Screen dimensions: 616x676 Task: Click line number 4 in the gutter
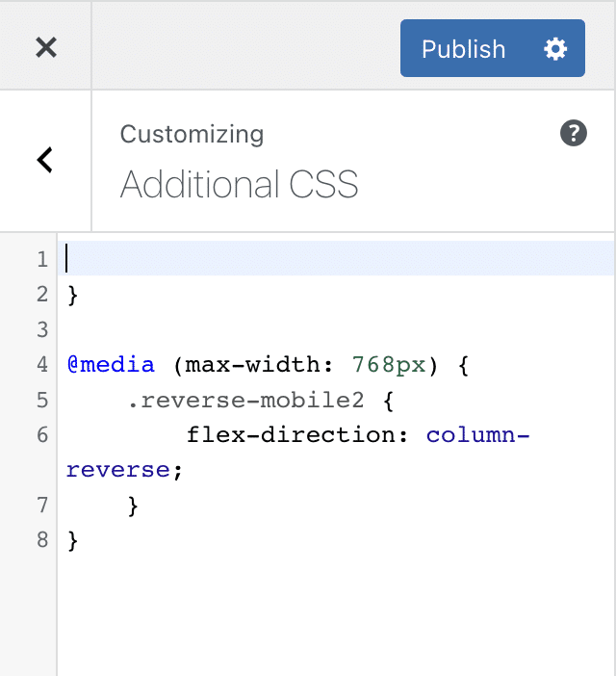click(42, 365)
